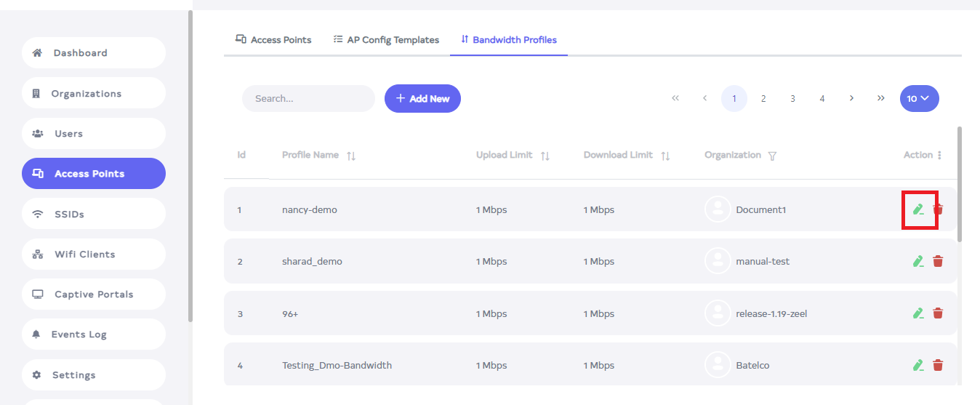Click the Search input field
This screenshot has width=980, height=405.
click(x=308, y=99)
